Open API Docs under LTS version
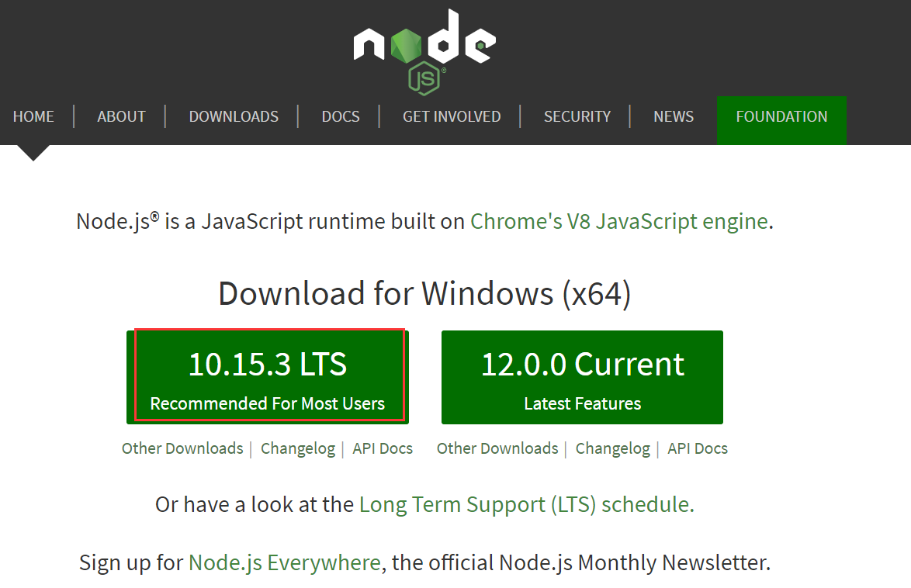Screen dimensions: 911x588 coord(383,448)
